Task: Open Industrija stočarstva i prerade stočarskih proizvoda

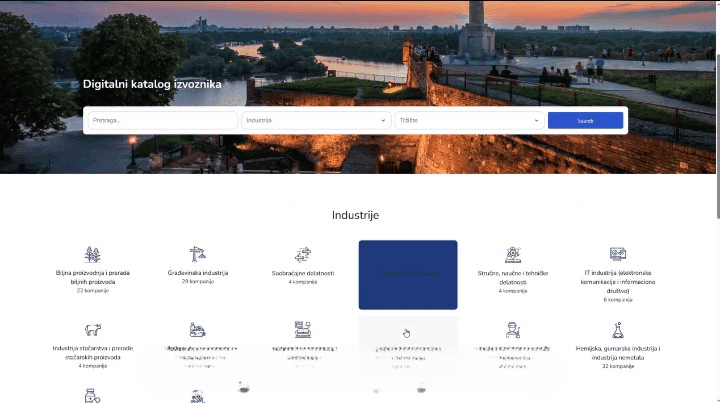Action: click(x=93, y=353)
